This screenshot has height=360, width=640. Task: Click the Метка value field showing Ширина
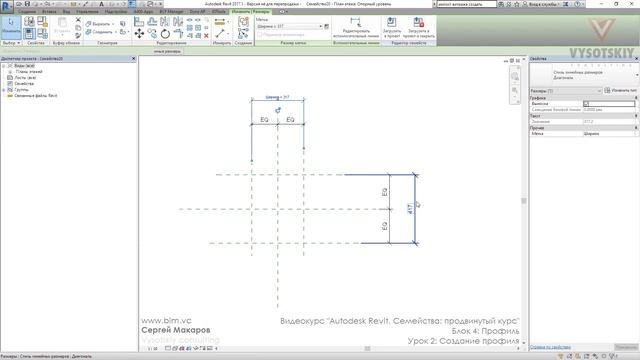[x=610, y=133]
